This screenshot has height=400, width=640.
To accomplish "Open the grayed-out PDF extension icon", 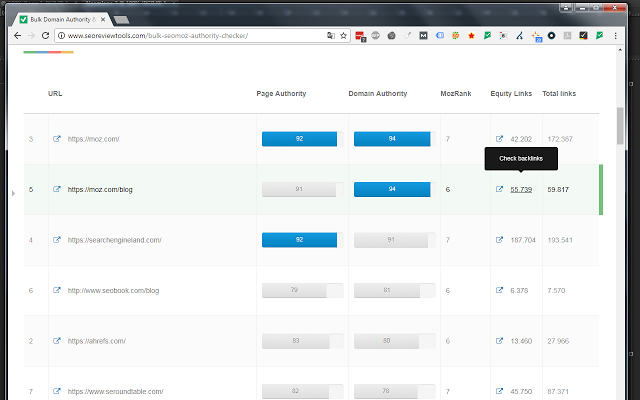I will coord(567,36).
